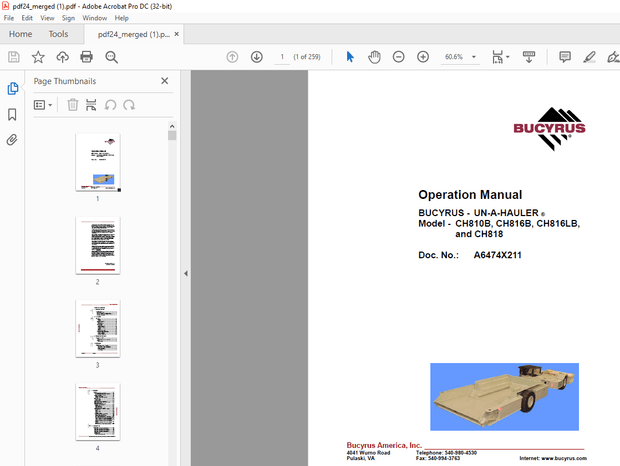Close the Page Thumbnails panel

click(165, 81)
